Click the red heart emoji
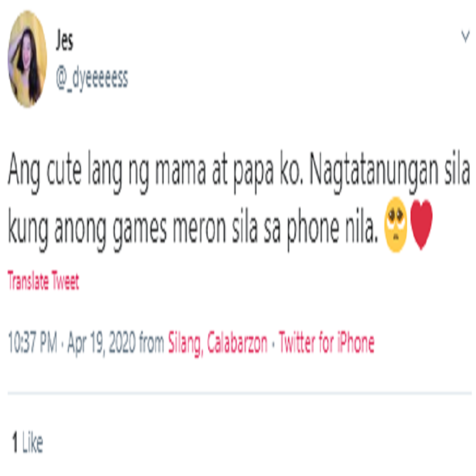 421,224
